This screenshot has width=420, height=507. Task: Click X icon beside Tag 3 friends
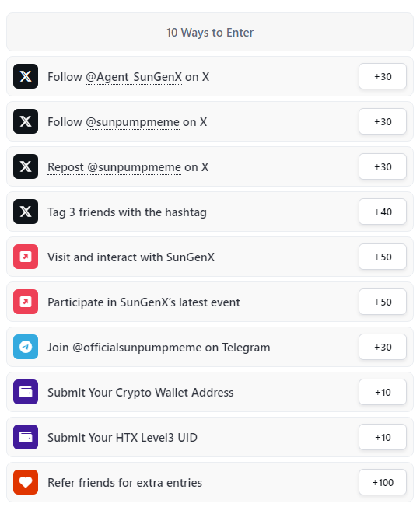(26, 212)
